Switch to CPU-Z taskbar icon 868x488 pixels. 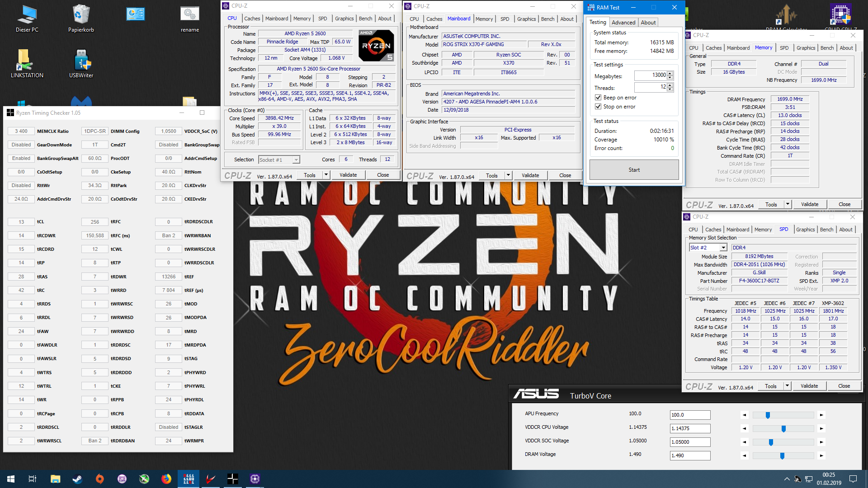tap(255, 479)
